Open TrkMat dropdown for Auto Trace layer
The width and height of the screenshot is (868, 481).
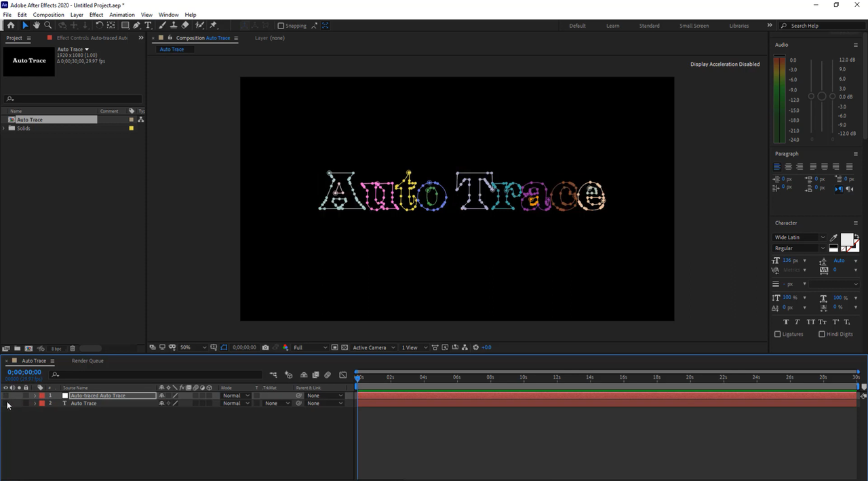point(277,403)
